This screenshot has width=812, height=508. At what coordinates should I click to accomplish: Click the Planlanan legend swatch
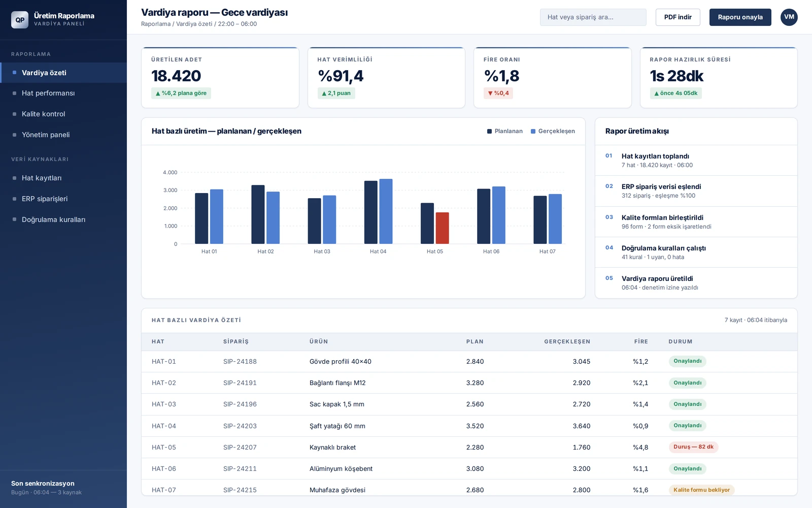tap(489, 131)
